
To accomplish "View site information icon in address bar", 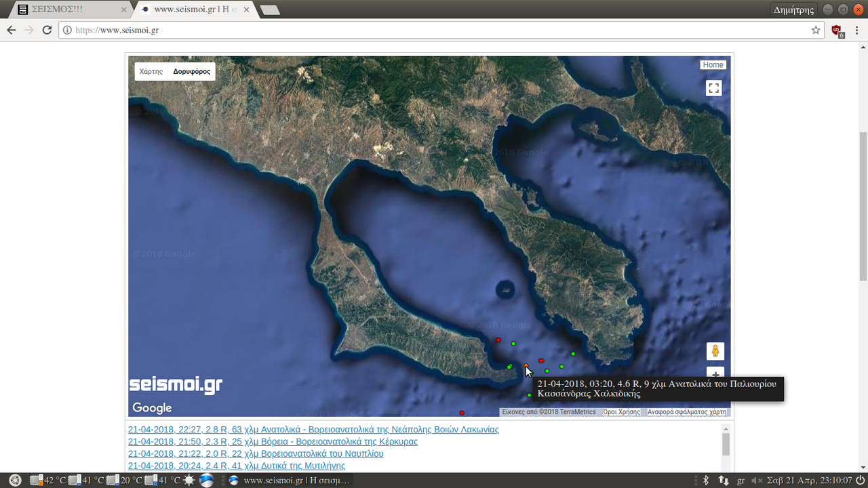I will coord(67,30).
